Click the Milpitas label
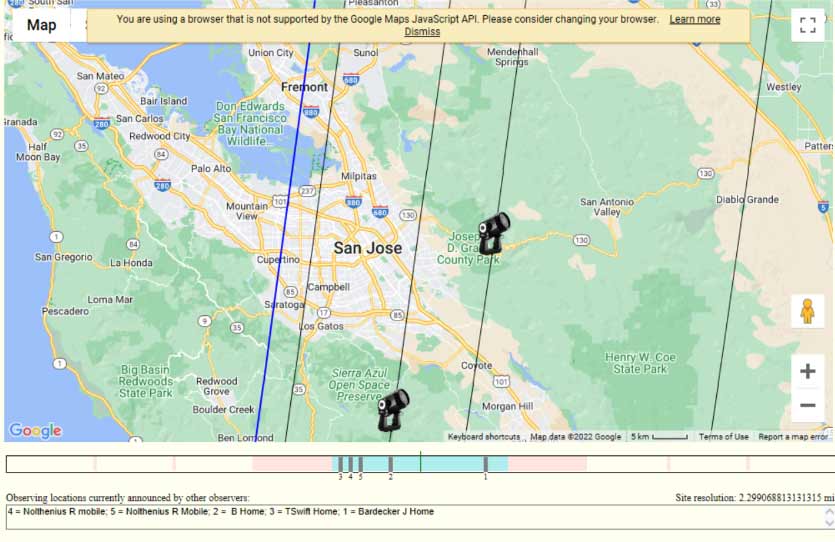 pos(358,176)
